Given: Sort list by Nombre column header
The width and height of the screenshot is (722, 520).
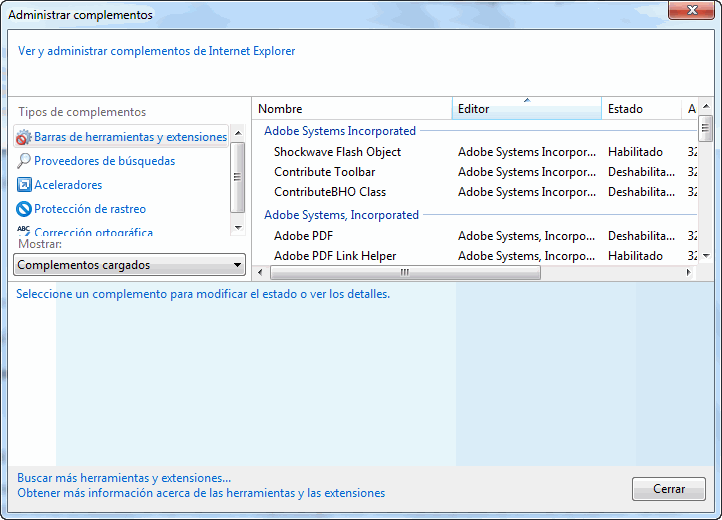Looking at the screenshot, I should 352,109.
